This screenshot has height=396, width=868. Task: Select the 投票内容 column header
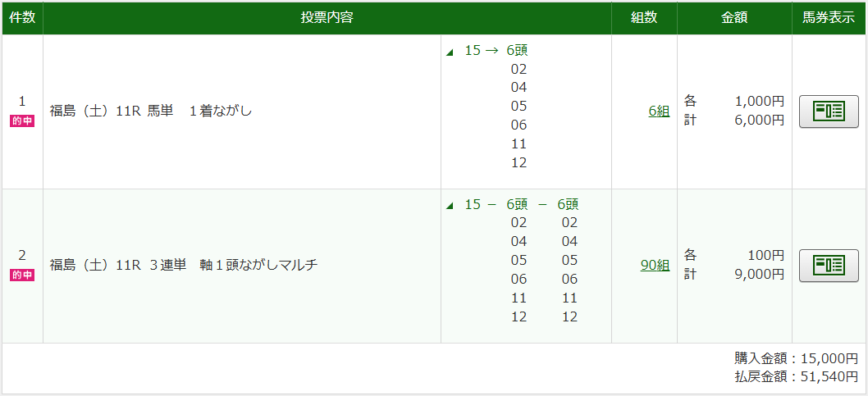pos(327,18)
